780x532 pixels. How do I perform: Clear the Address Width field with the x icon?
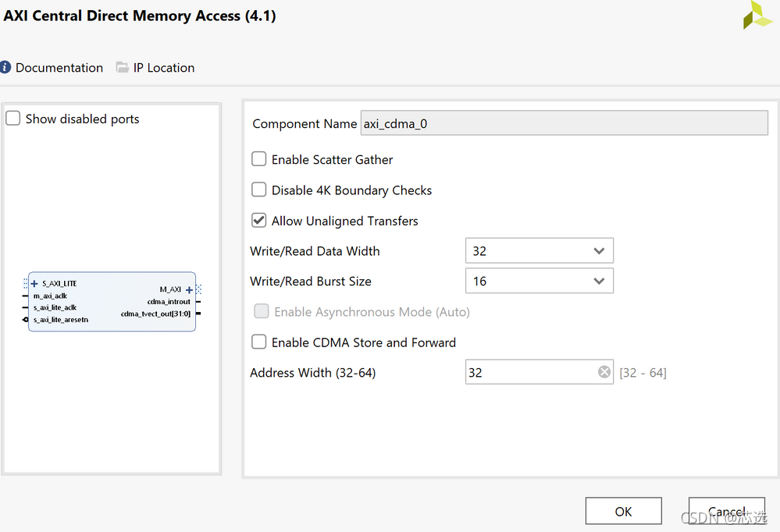[x=604, y=373]
